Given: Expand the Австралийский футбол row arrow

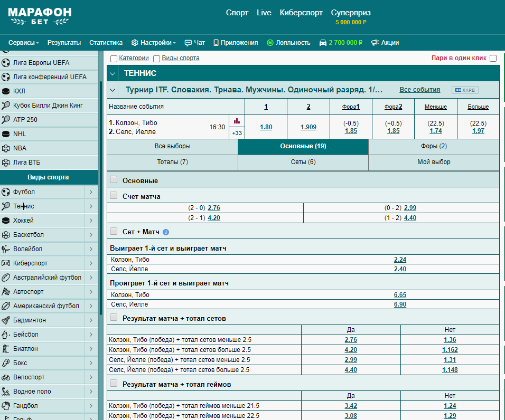Looking at the screenshot, I should pyautogui.click(x=91, y=278).
